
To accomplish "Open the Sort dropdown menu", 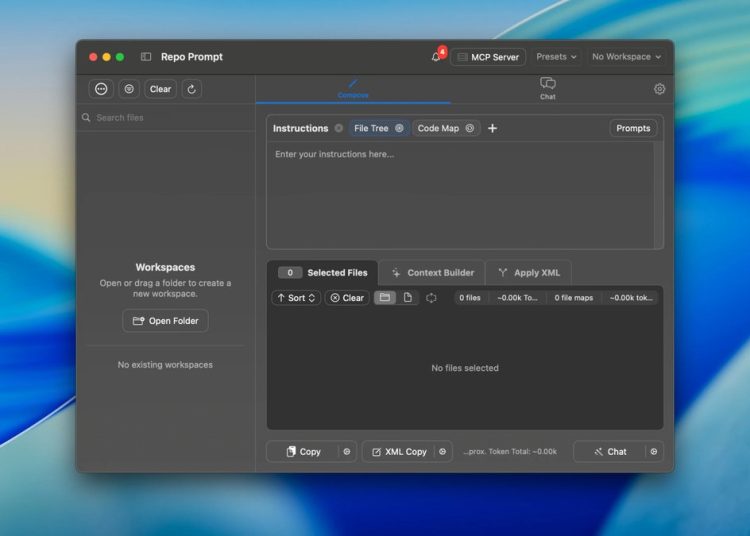I will (x=296, y=298).
